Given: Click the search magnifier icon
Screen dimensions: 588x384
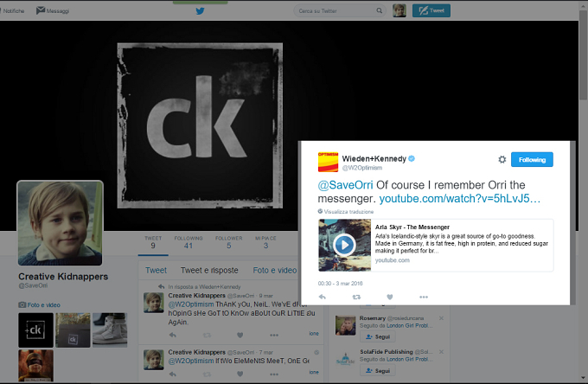Looking at the screenshot, I should (379, 11).
